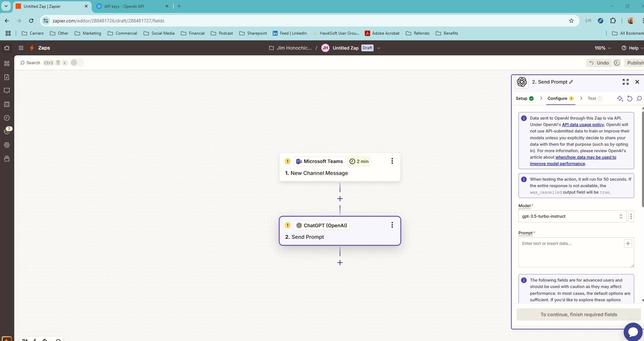This screenshot has width=644, height=341.
Task: Open the browser extensions puzzle icon
Action: click(613, 21)
